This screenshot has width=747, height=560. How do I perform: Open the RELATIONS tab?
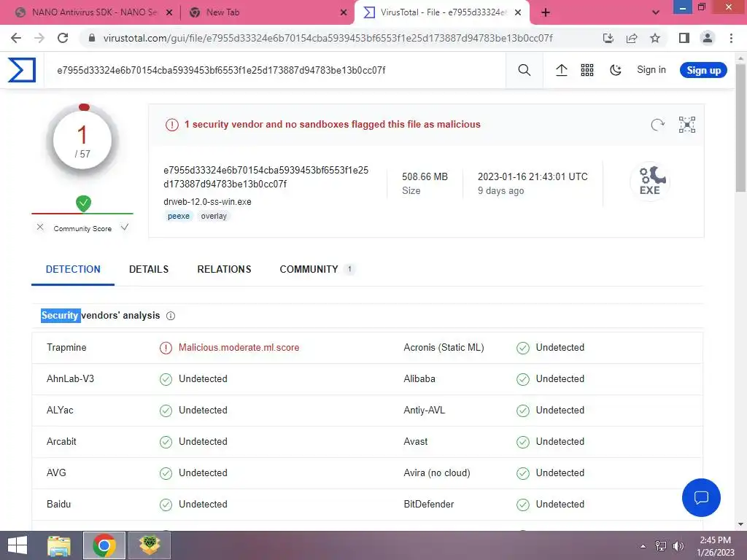(224, 270)
